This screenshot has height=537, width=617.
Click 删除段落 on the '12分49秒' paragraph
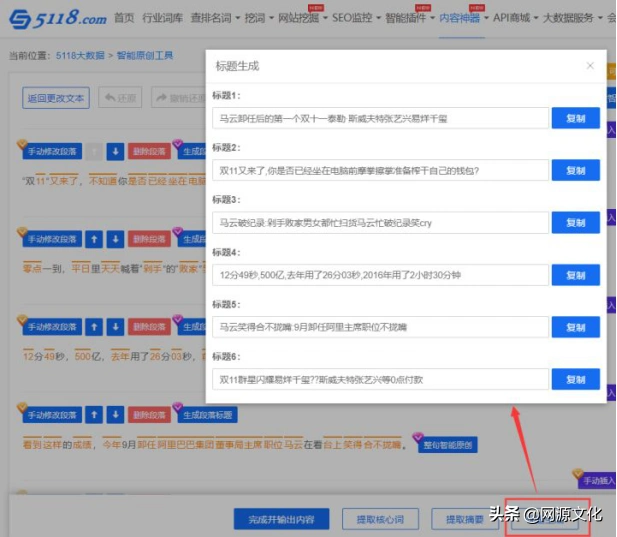149,327
